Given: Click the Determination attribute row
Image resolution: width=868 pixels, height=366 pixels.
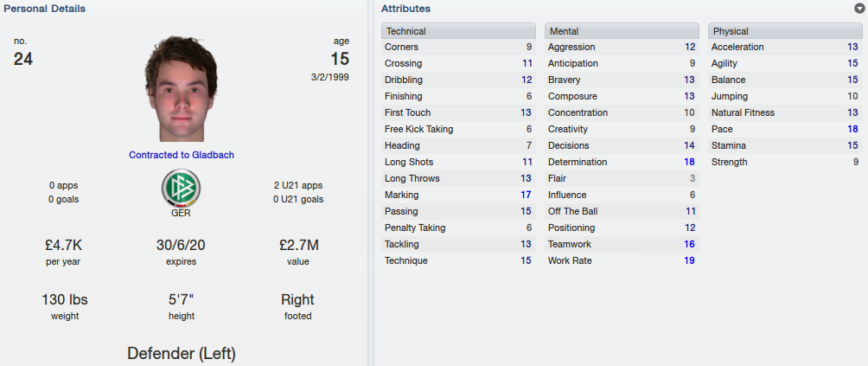Looking at the screenshot, I should tap(622, 163).
